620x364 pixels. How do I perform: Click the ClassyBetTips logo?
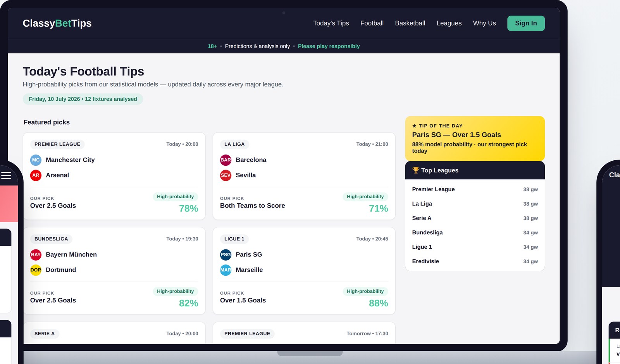(57, 23)
